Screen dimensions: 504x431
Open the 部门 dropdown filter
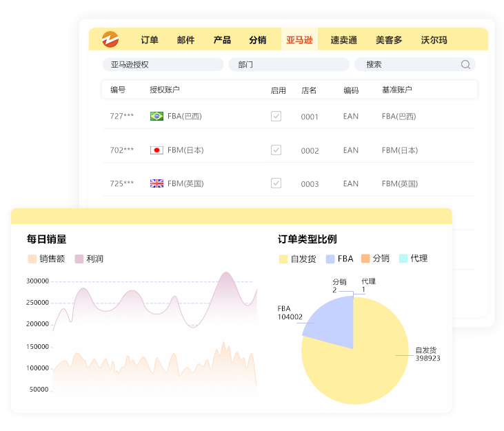point(289,65)
